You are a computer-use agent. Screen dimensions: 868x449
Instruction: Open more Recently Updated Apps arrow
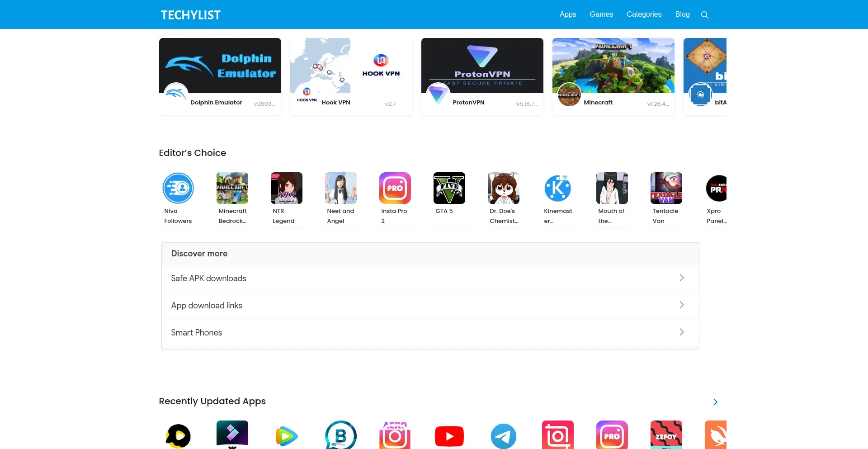click(x=715, y=402)
